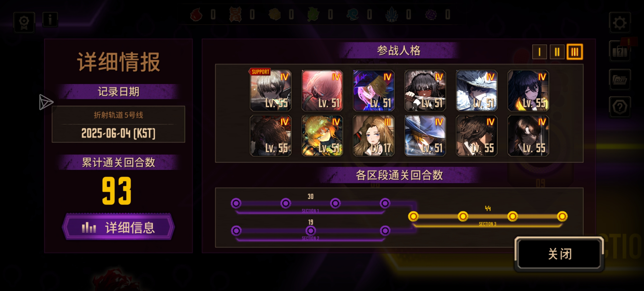Click first node of Section 1 track

point(236,203)
